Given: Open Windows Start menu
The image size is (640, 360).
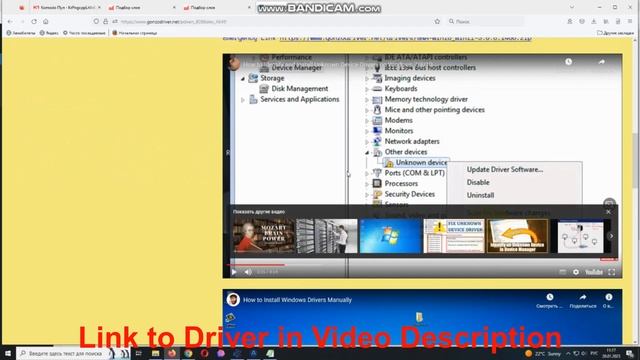Looking at the screenshot, I should tap(8, 353).
